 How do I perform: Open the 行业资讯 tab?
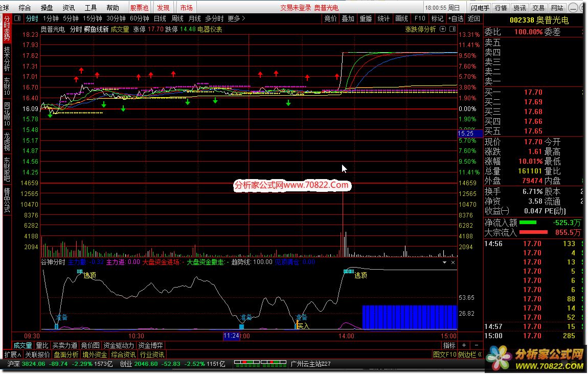(x=152, y=355)
